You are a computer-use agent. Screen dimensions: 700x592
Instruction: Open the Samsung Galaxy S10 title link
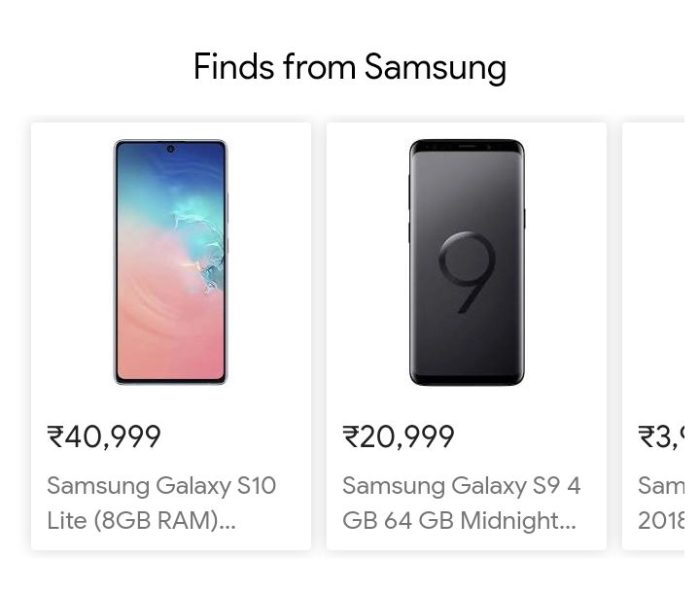[x=161, y=485]
